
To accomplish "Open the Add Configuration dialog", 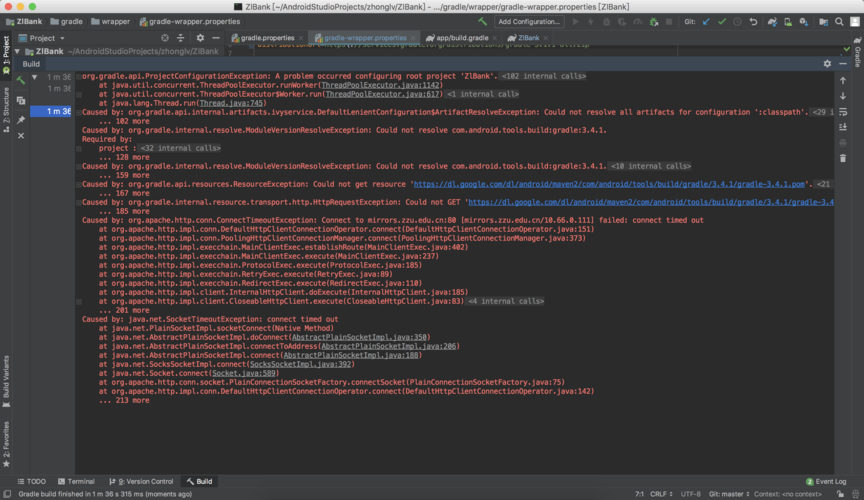I will pyautogui.click(x=528, y=21).
